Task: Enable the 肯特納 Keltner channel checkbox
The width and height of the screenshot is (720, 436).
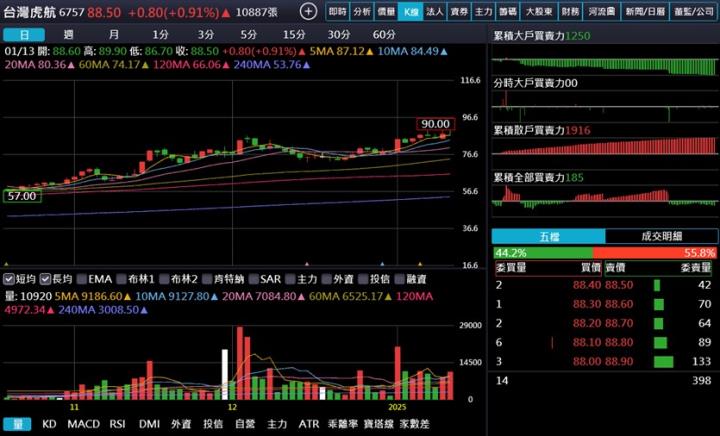Action: point(207,279)
